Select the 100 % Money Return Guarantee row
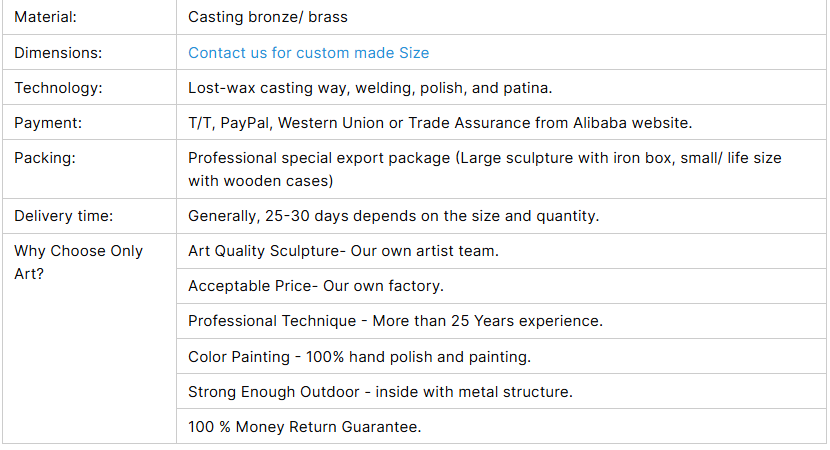The image size is (830, 450). point(501,426)
